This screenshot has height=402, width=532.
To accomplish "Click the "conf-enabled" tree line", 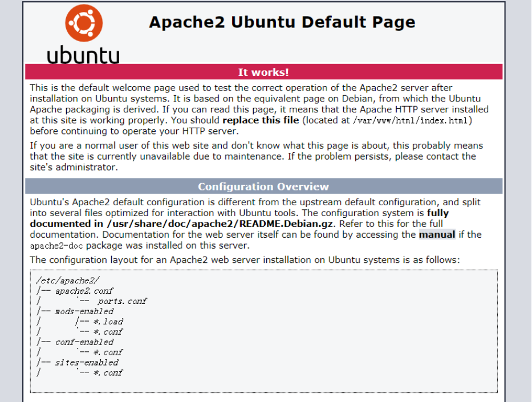I will (84, 342).
